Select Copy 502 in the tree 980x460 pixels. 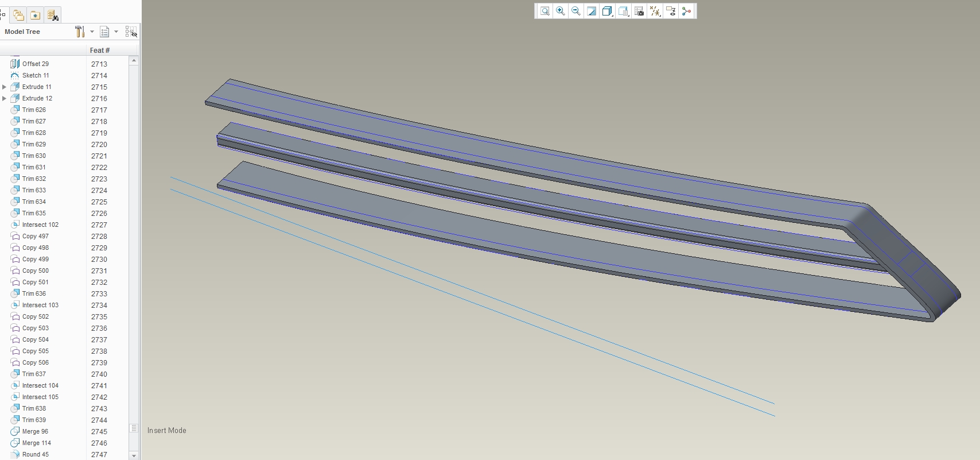click(36, 316)
